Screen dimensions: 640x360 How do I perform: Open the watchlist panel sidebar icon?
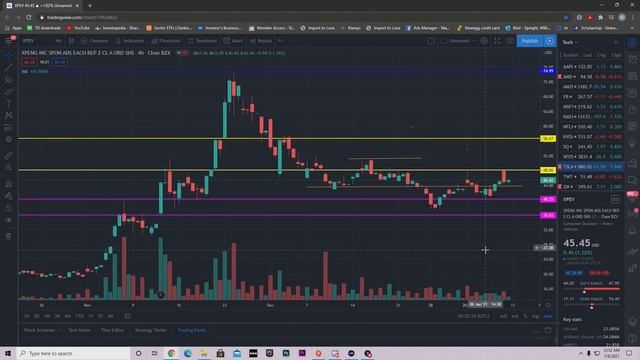pyautogui.click(x=632, y=42)
